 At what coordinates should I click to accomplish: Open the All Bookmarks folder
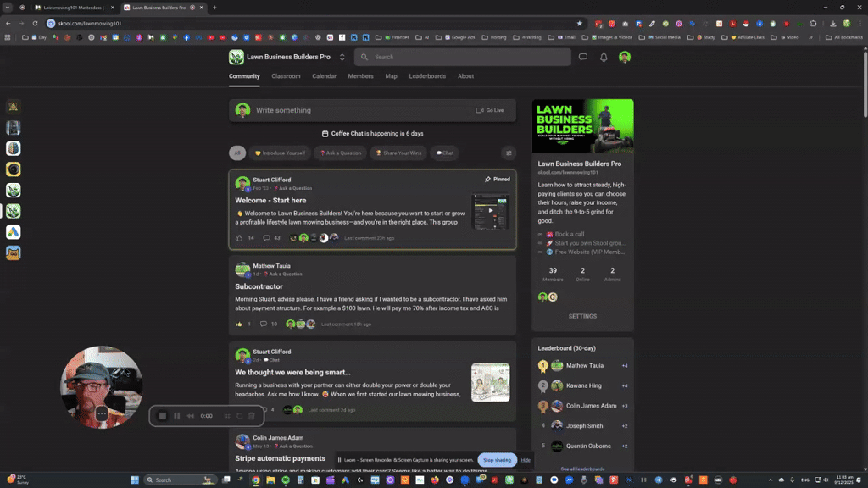[843, 37]
